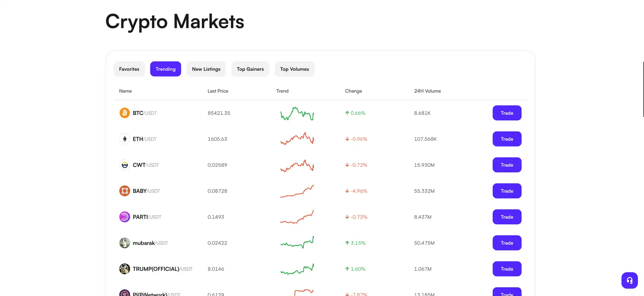Select the Trending tab
Viewport: 644px width, 296px height.
[165, 69]
